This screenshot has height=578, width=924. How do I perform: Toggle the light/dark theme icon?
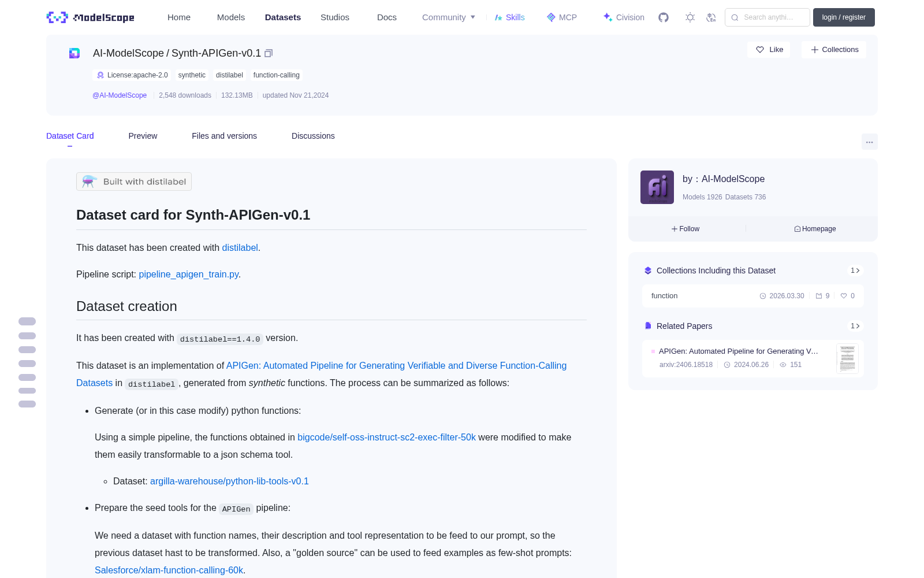point(690,17)
